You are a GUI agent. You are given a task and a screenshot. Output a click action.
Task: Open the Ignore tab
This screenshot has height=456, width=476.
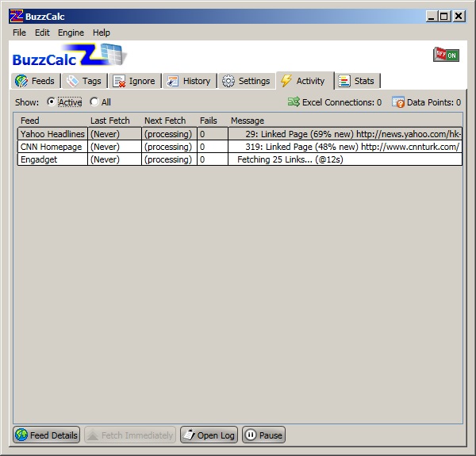(x=134, y=81)
